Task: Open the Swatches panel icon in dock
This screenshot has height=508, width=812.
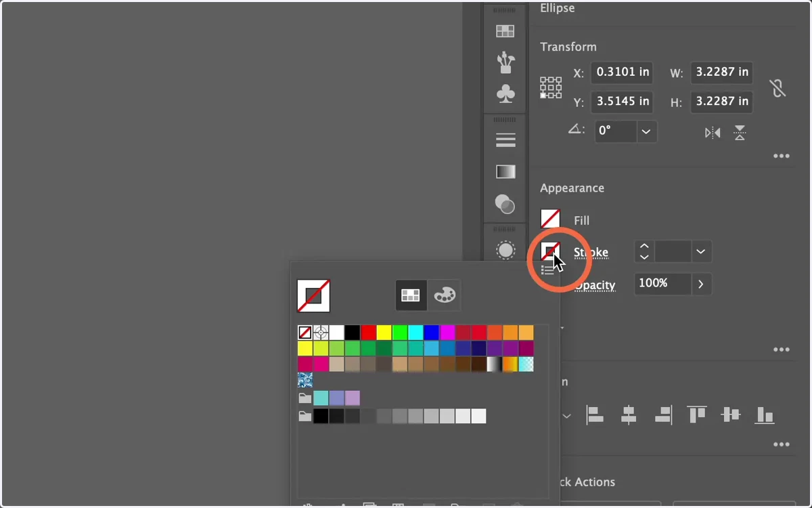Action: click(x=505, y=31)
